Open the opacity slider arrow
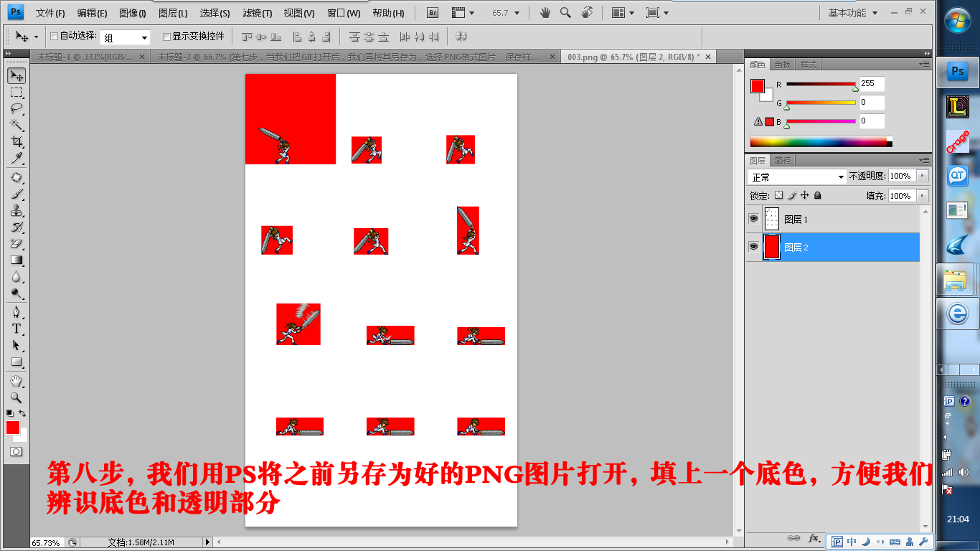 922,176
